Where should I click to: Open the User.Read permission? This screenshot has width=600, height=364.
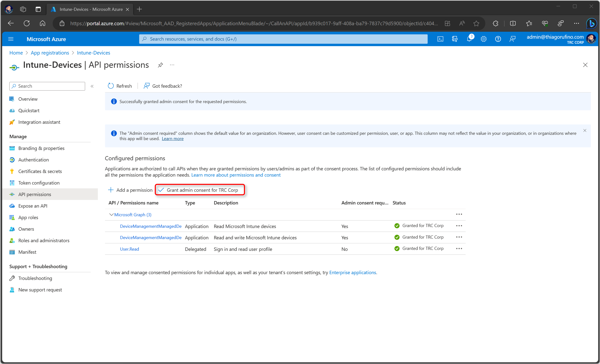pos(129,249)
